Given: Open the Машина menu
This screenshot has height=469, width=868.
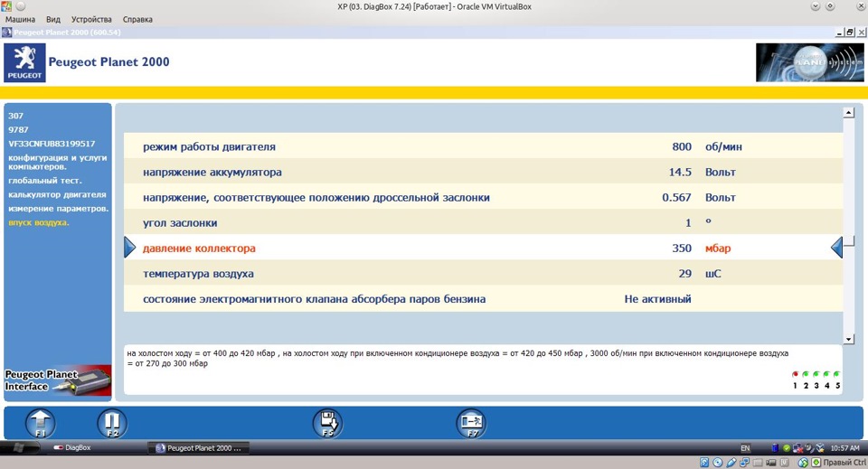Looking at the screenshot, I should click(20, 19).
